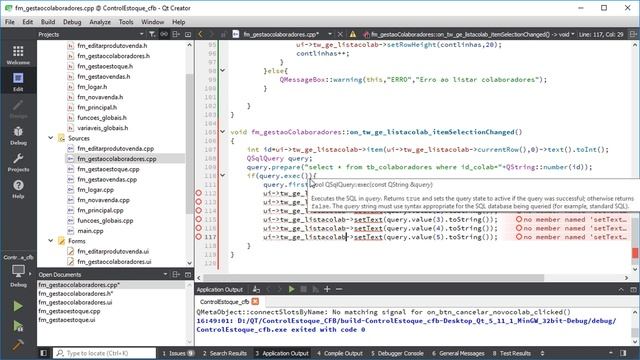The image size is (640, 360).
Task: Switch to Debug mode in sidebar
Action: click(18, 136)
